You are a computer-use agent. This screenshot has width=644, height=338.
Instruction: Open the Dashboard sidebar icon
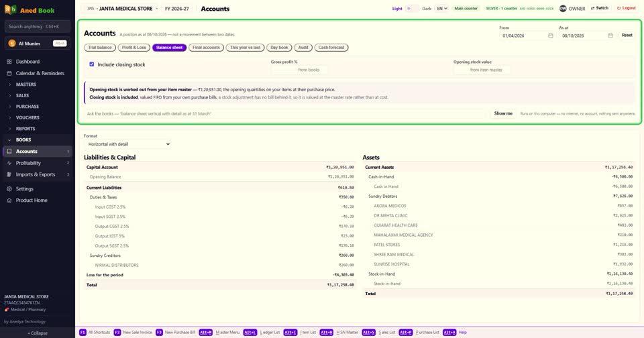(9, 62)
